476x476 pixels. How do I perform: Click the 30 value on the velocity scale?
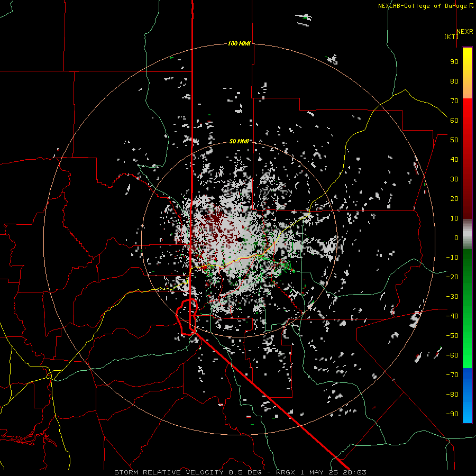[x=454, y=179]
